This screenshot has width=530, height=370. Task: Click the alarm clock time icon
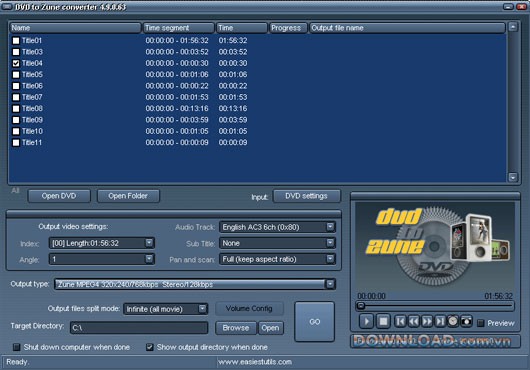point(453,321)
